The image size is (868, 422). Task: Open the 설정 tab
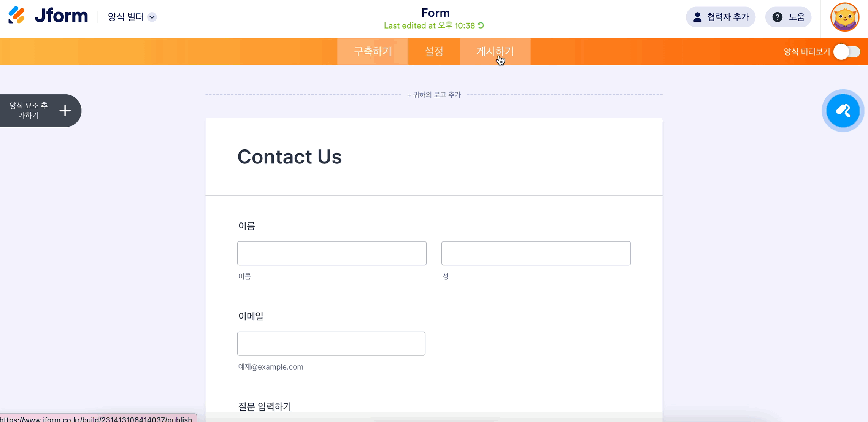tap(434, 52)
